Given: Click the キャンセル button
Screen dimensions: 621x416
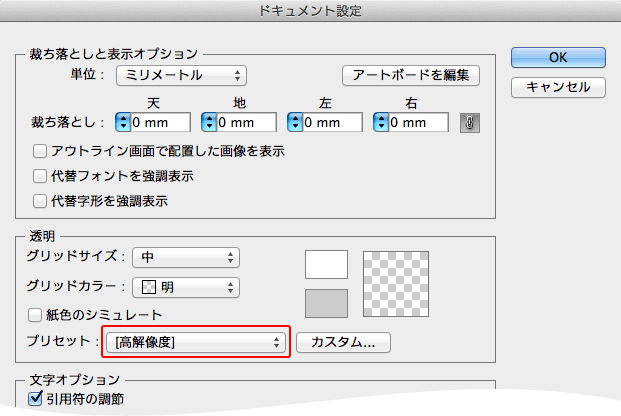Looking at the screenshot, I should click(558, 88).
